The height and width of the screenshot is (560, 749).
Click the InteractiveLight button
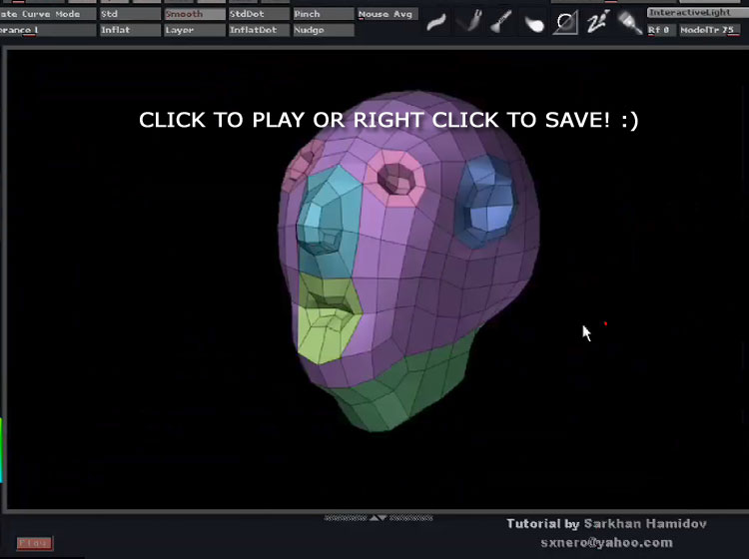click(x=695, y=13)
